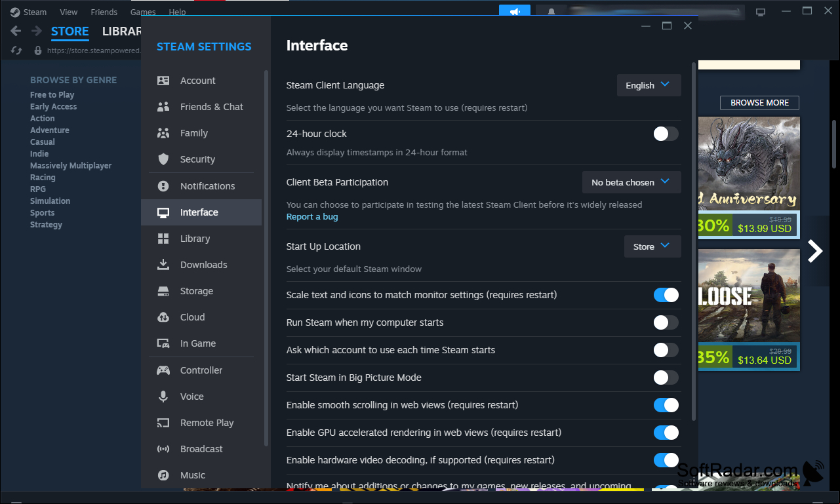Click the address bar padlock icon
Image resolution: width=840 pixels, height=504 pixels.
point(37,50)
